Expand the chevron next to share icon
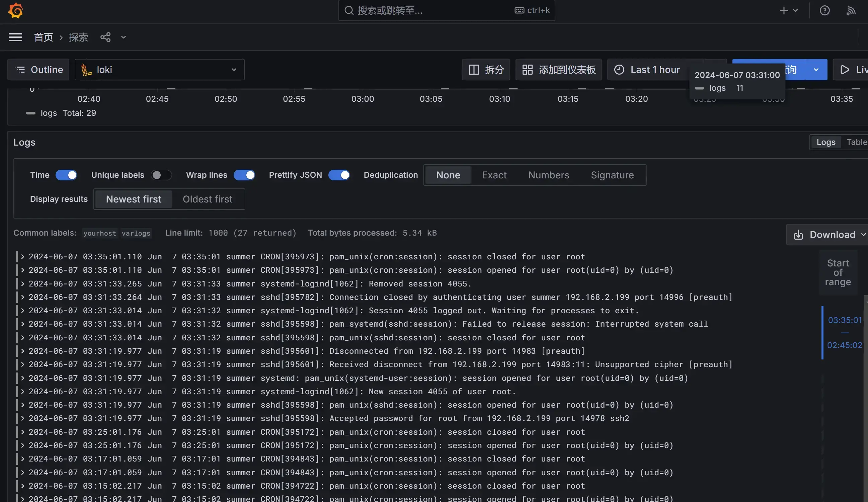The image size is (868, 502). click(124, 37)
